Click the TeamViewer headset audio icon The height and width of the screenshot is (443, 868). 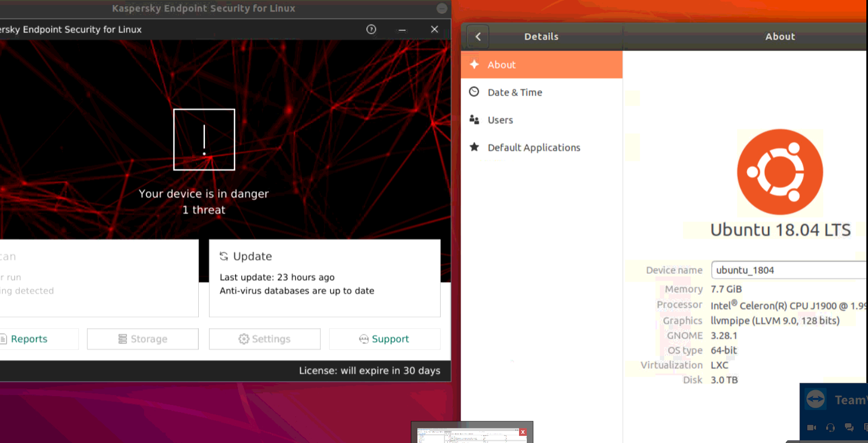coord(830,428)
